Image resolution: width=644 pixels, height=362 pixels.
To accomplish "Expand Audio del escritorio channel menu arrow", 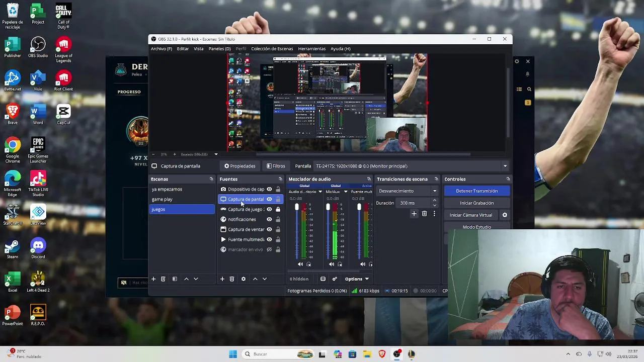I will pyautogui.click(x=320, y=192).
